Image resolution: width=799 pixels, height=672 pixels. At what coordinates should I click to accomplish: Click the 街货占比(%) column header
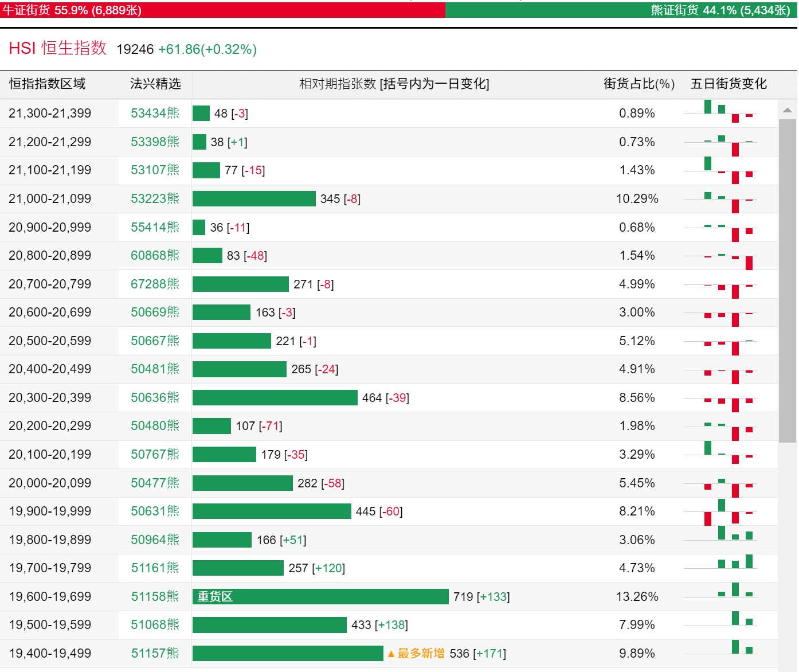click(x=639, y=84)
